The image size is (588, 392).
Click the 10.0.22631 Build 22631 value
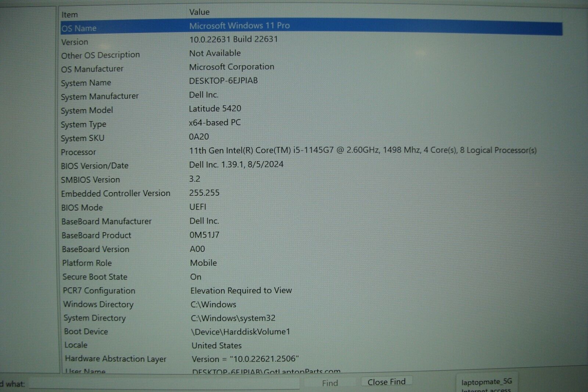pos(233,39)
